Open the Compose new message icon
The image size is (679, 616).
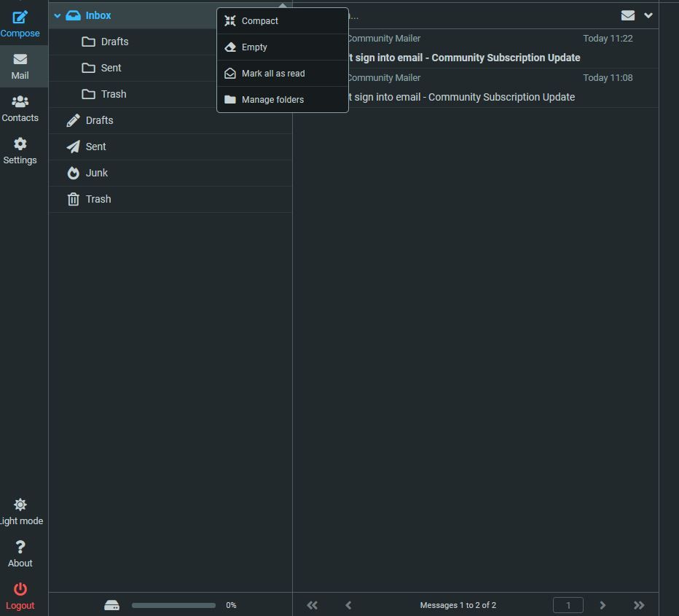point(20,17)
